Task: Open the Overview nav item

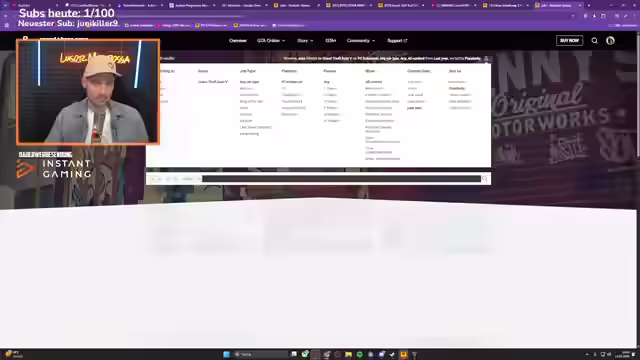Action: (x=238, y=40)
